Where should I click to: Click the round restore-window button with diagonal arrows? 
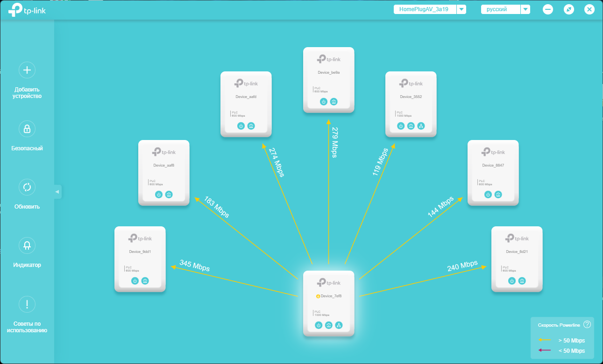tap(569, 9)
